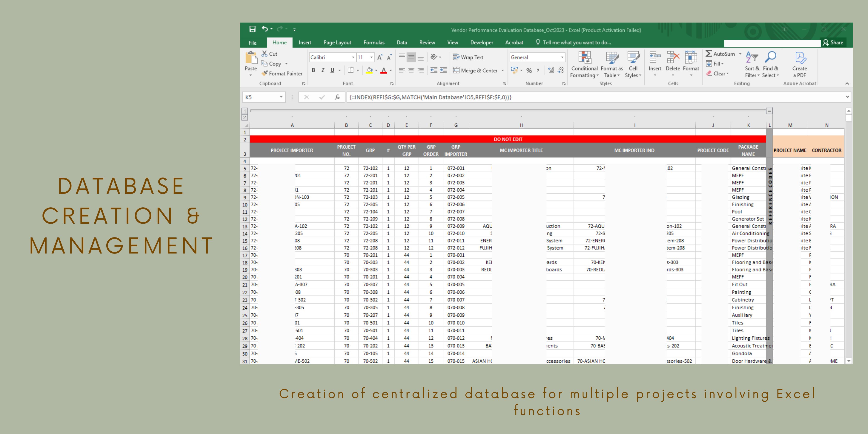
Task: Align cell text right
Action: (x=420, y=70)
